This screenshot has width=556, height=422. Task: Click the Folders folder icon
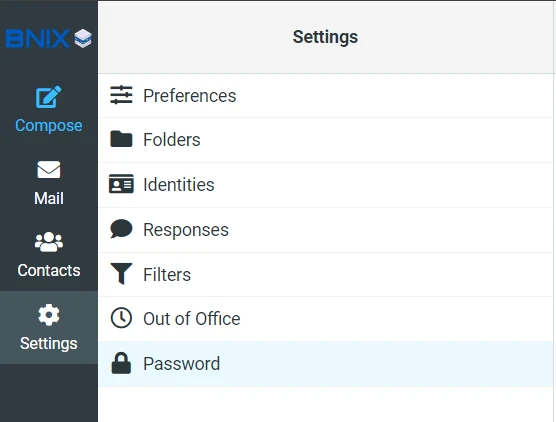[121, 139]
